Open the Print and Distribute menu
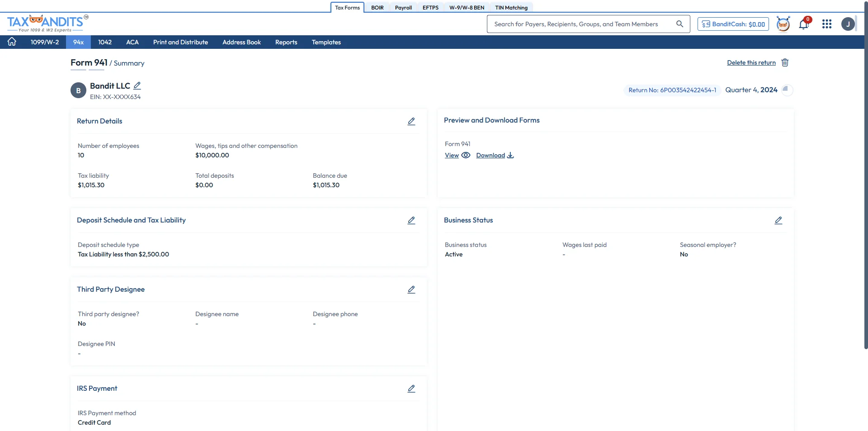Viewport: 868px width, 431px height. coord(180,42)
